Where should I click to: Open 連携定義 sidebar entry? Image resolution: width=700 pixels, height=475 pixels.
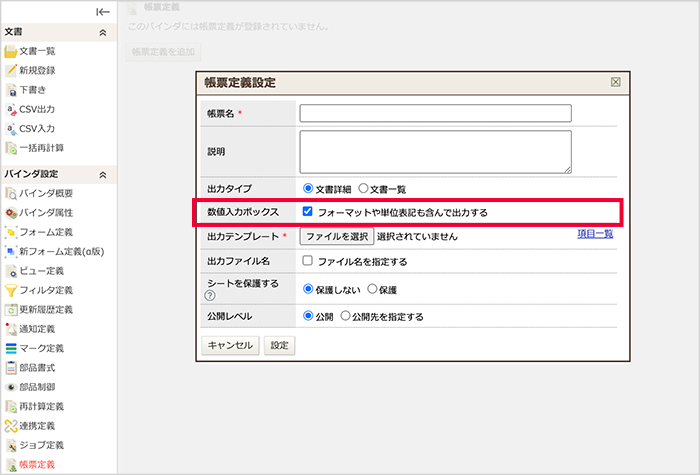pos(37,426)
